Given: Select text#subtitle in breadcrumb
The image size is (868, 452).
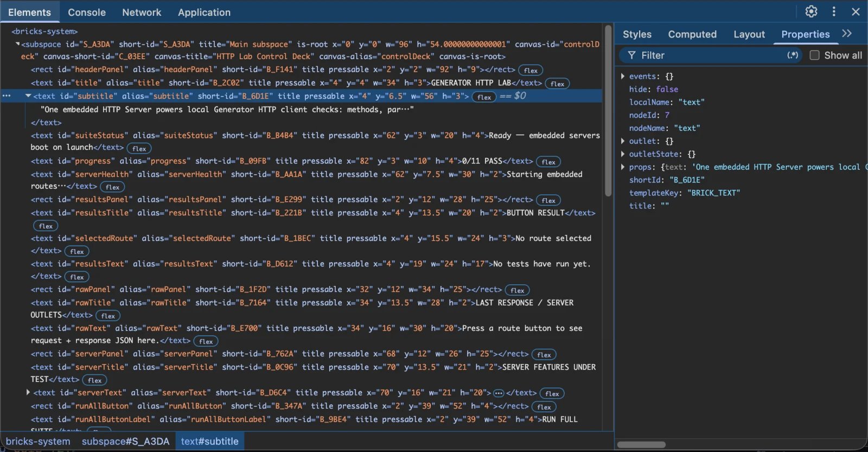Looking at the screenshot, I should (209, 441).
